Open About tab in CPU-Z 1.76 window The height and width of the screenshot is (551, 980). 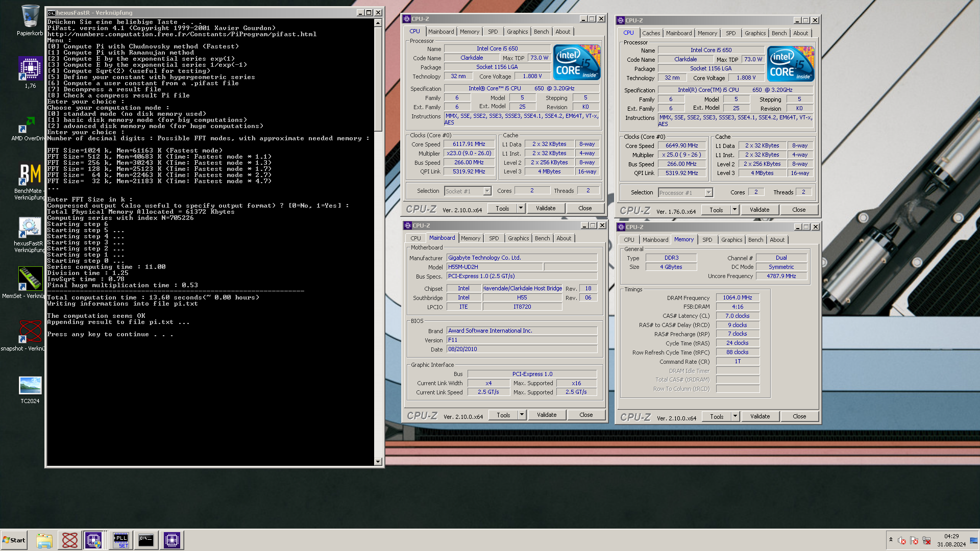click(800, 33)
